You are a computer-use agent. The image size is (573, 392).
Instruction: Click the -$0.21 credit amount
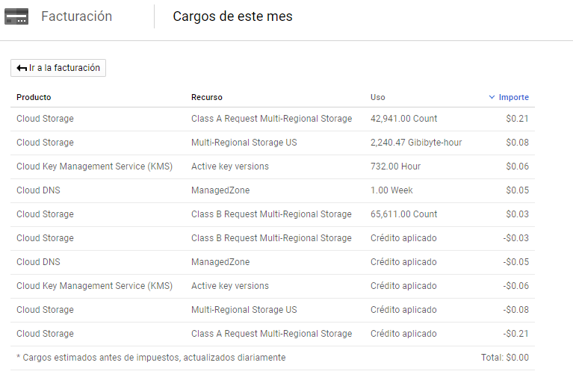[515, 334]
